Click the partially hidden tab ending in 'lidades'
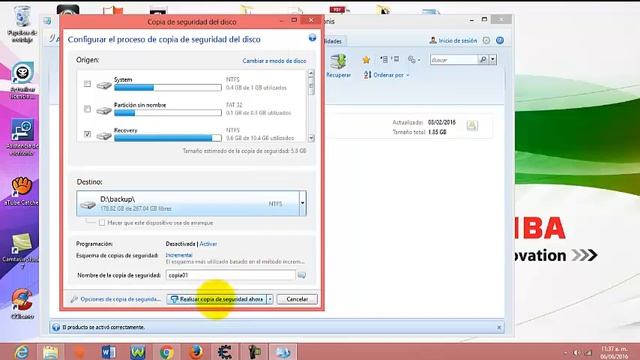The height and width of the screenshot is (360, 640). pyautogui.click(x=335, y=41)
